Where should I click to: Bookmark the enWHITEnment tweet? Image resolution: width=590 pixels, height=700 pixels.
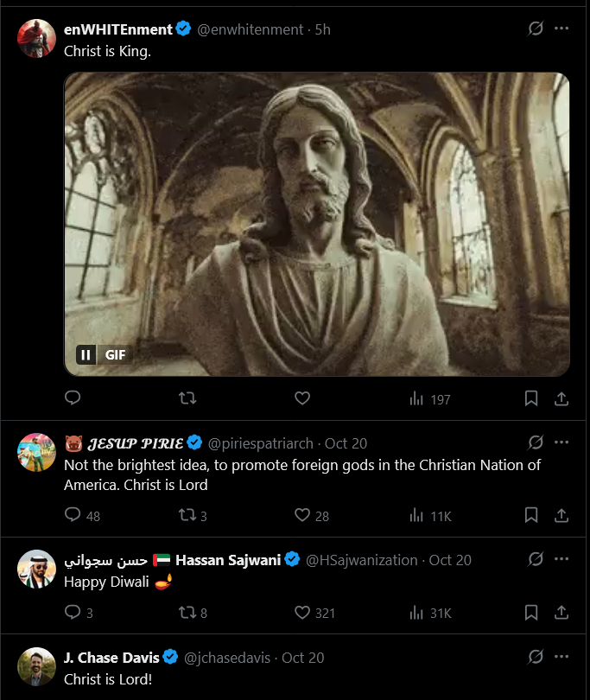[532, 398]
